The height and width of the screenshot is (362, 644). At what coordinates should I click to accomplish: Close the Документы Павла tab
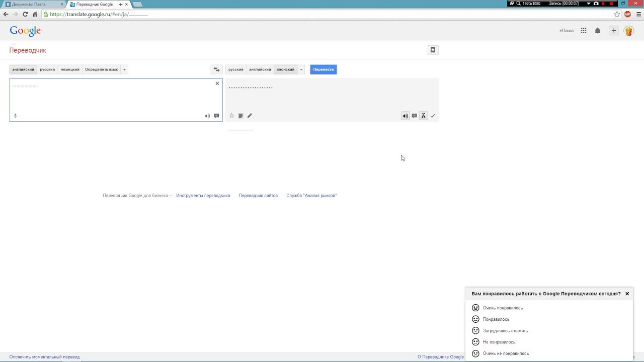pos(62,4)
